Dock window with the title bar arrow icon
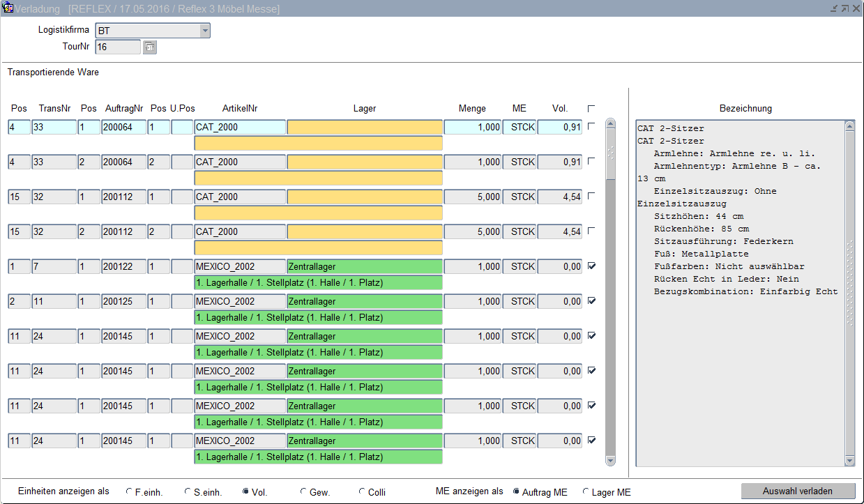864x504 pixels. click(834, 8)
